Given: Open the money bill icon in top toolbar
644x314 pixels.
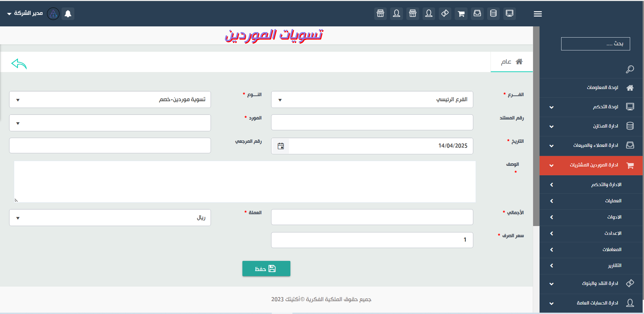Looking at the screenshot, I should tap(445, 14).
